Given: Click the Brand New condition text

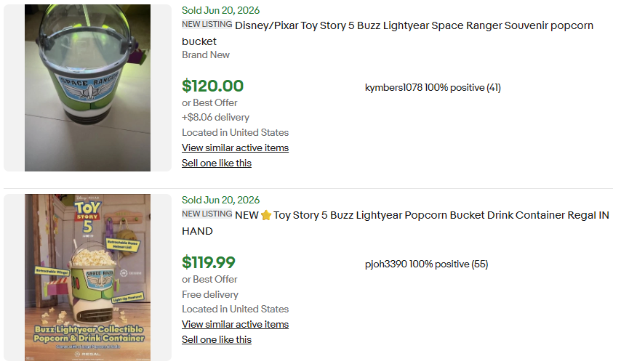Looking at the screenshot, I should tap(206, 54).
